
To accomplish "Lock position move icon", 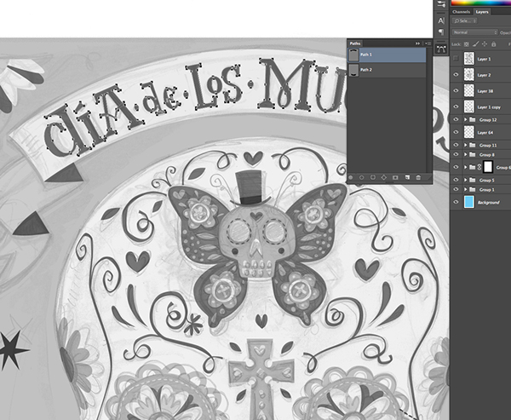I will (x=485, y=44).
